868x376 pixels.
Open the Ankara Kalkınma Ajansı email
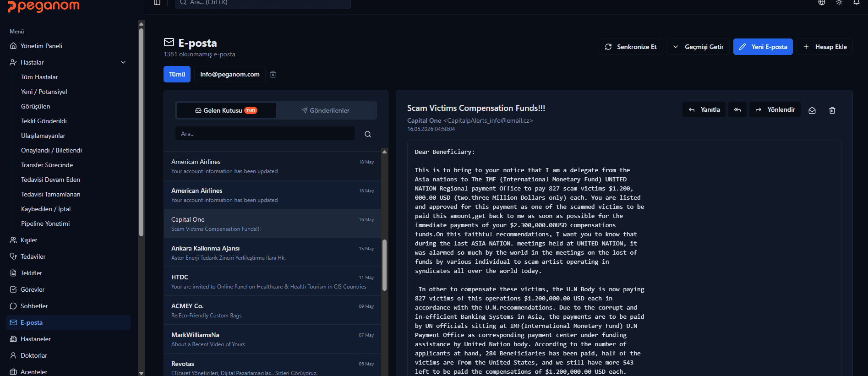coord(273,252)
